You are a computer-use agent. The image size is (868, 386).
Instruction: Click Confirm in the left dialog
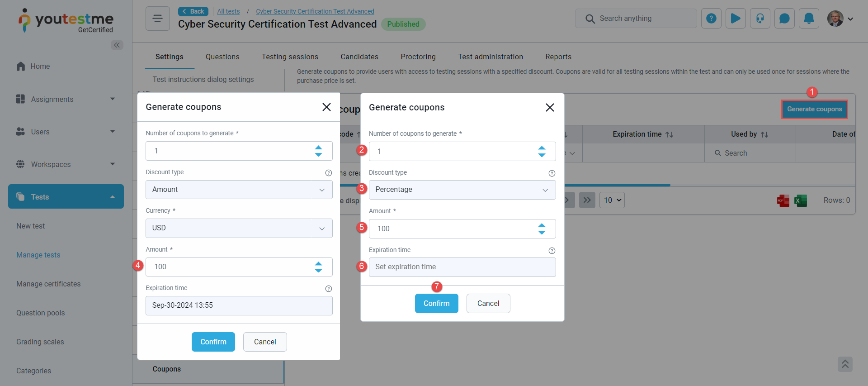(x=213, y=342)
